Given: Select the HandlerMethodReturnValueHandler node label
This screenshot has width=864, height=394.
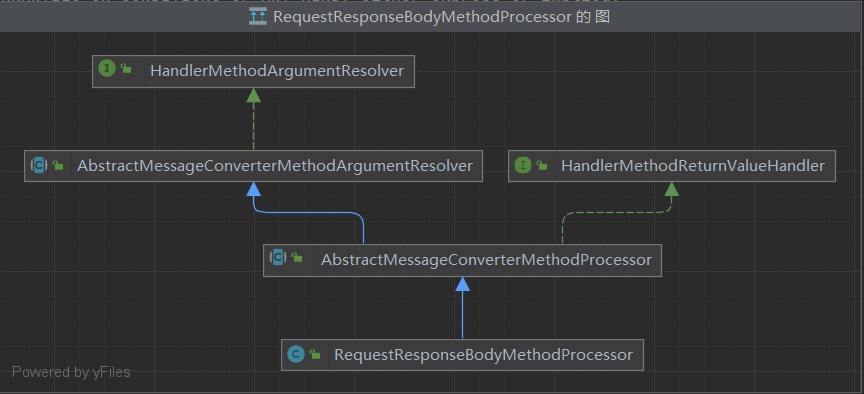Looking at the screenshot, I should tap(693, 166).
